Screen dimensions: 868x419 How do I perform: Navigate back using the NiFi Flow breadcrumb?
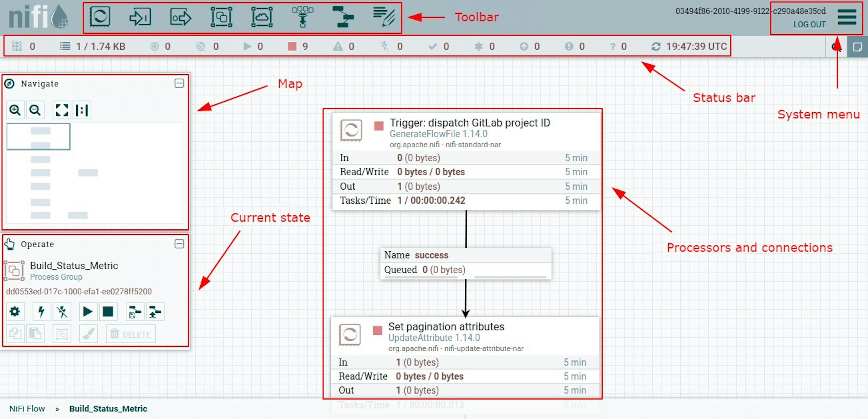(x=27, y=409)
